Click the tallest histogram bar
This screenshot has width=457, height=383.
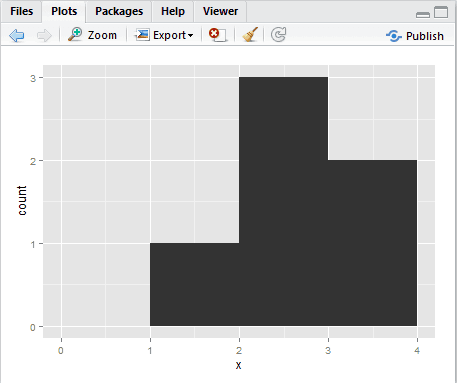284,201
